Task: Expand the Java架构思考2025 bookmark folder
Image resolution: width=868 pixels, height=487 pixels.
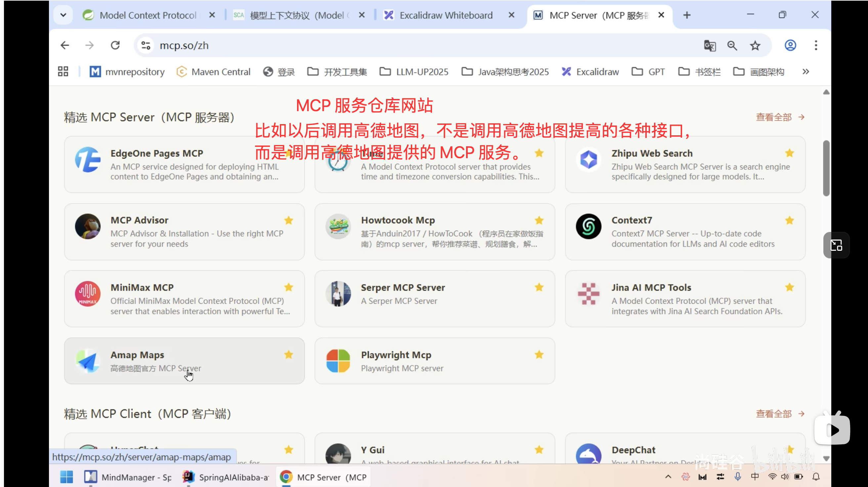Action: (x=505, y=72)
